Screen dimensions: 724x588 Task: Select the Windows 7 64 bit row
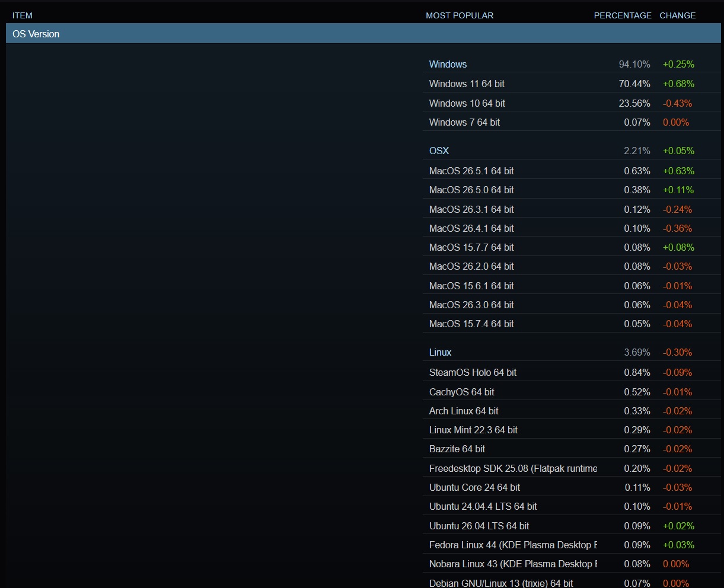point(572,122)
